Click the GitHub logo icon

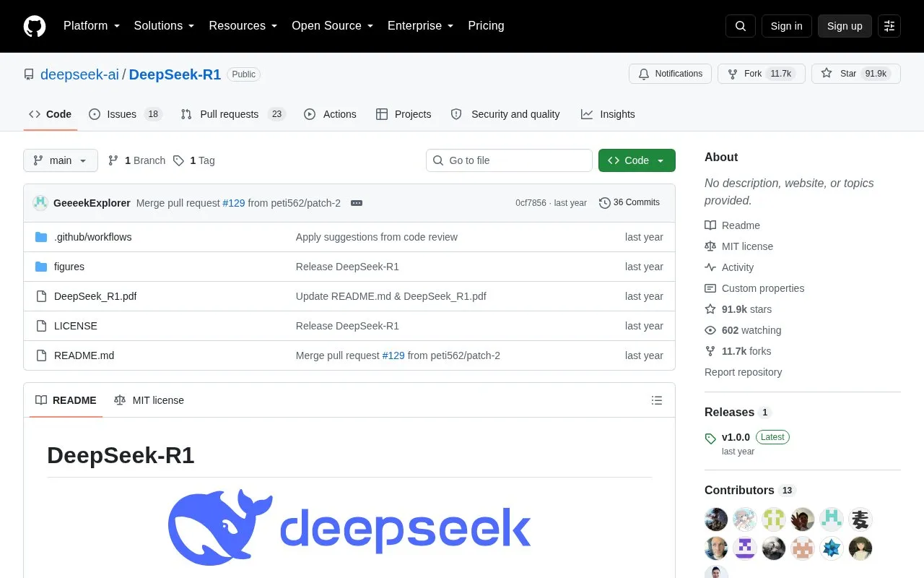pos(35,26)
